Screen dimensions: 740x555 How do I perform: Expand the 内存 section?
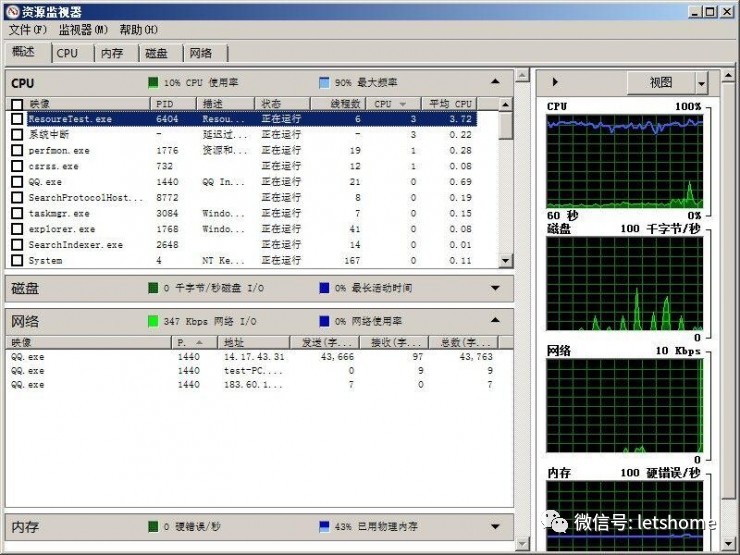(x=495, y=526)
